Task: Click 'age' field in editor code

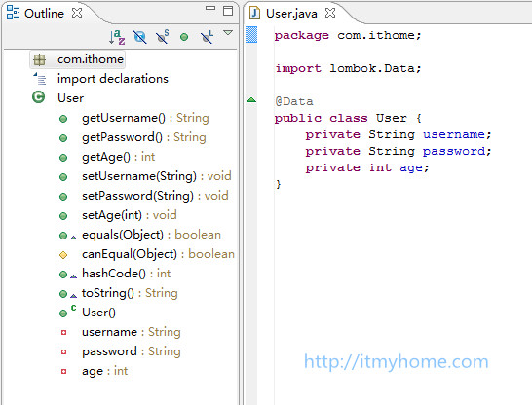Action: pyautogui.click(x=410, y=168)
